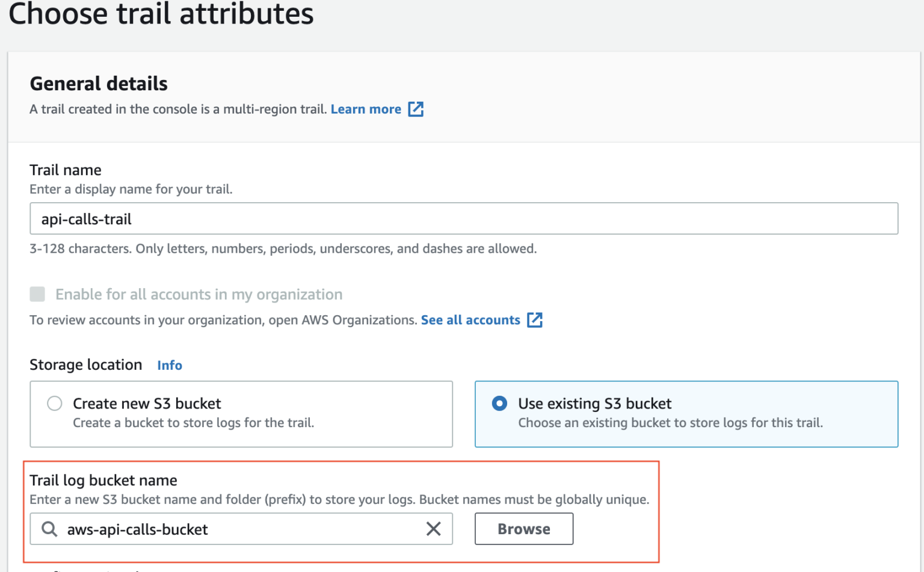
Task: Click the General details heading
Action: click(x=98, y=84)
